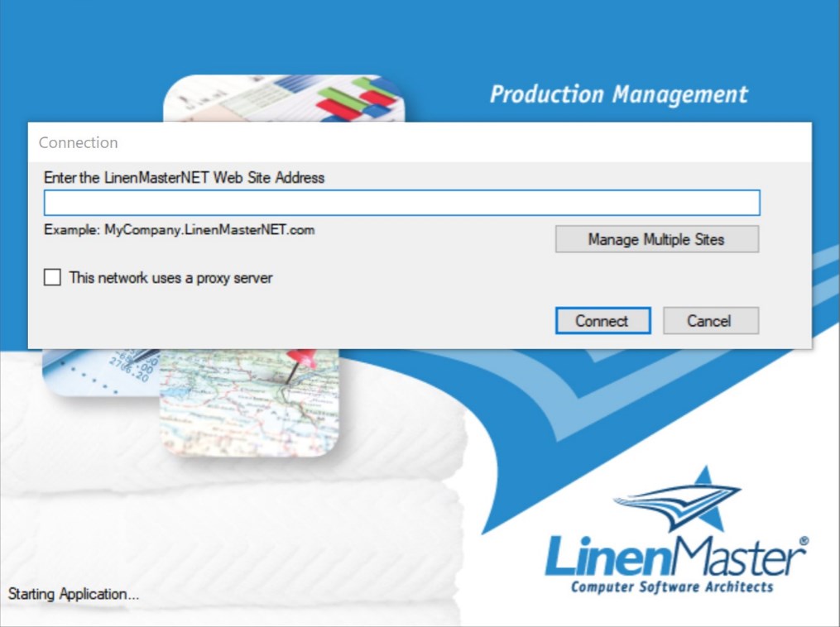Screen dimensions: 840x627
Task: Click the 'Enter the LinenMasterNET Web Site Address' label
Action: pyautogui.click(x=185, y=178)
